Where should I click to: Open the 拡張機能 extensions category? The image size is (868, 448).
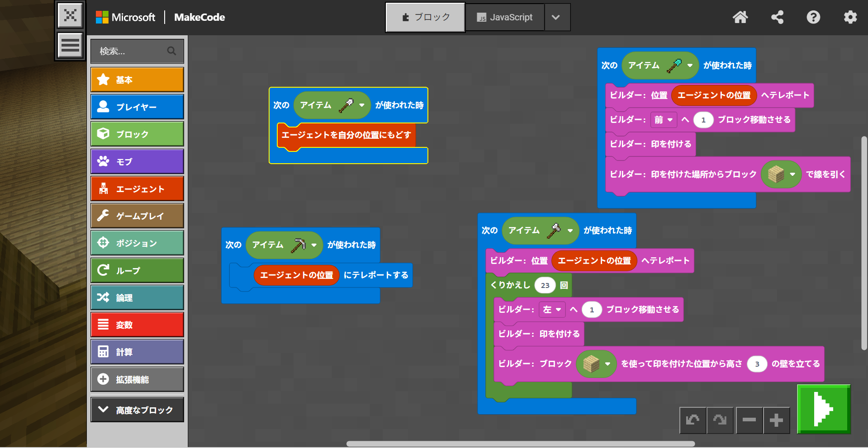coord(137,379)
